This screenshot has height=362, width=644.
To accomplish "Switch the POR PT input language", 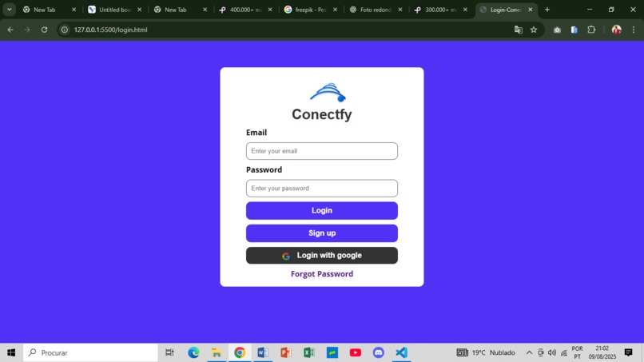I will point(577,352).
